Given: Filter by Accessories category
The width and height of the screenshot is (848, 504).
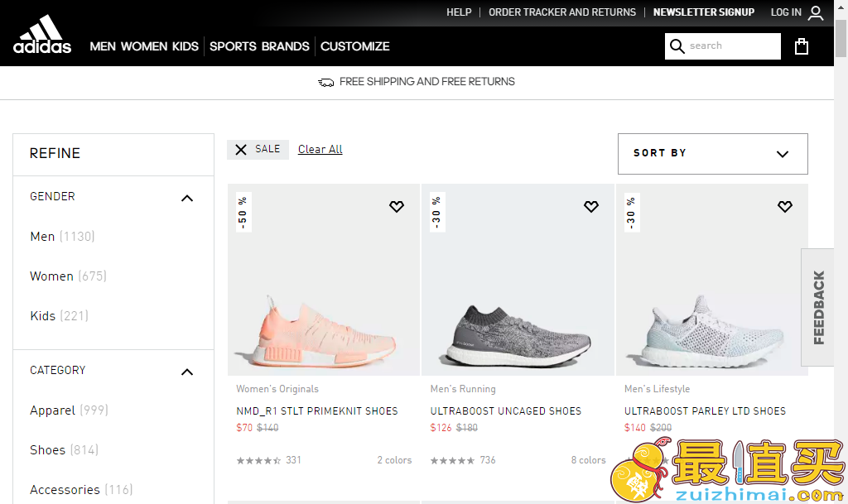Looking at the screenshot, I should [81, 490].
